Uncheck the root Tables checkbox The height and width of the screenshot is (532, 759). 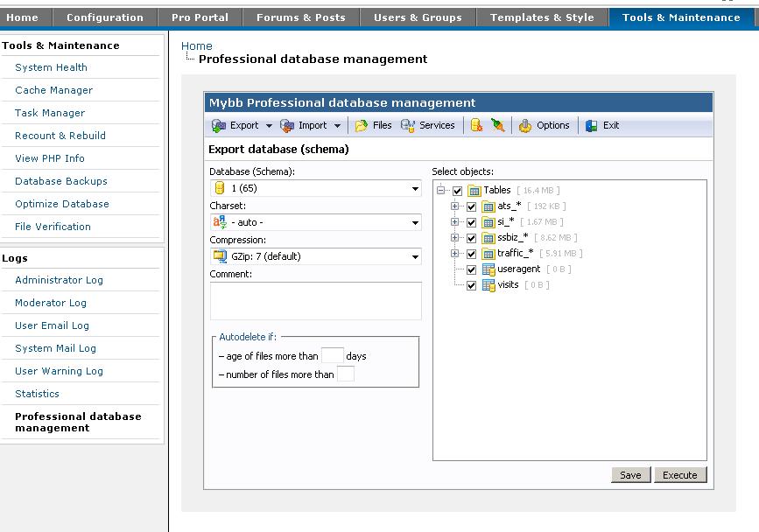[457, 191]
